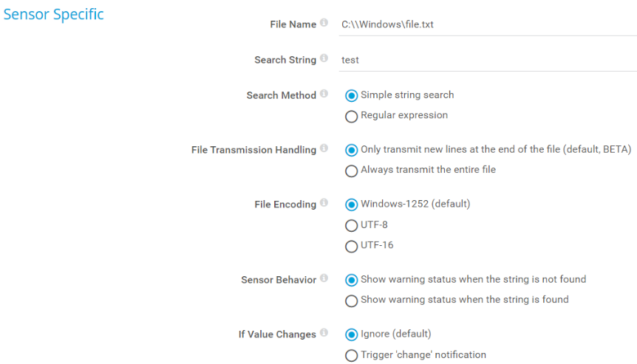Image resolution: width=637 pixels, height=364 pixels.
Task: Open the If Value Changes help icon
Action: tap(324, 334)
